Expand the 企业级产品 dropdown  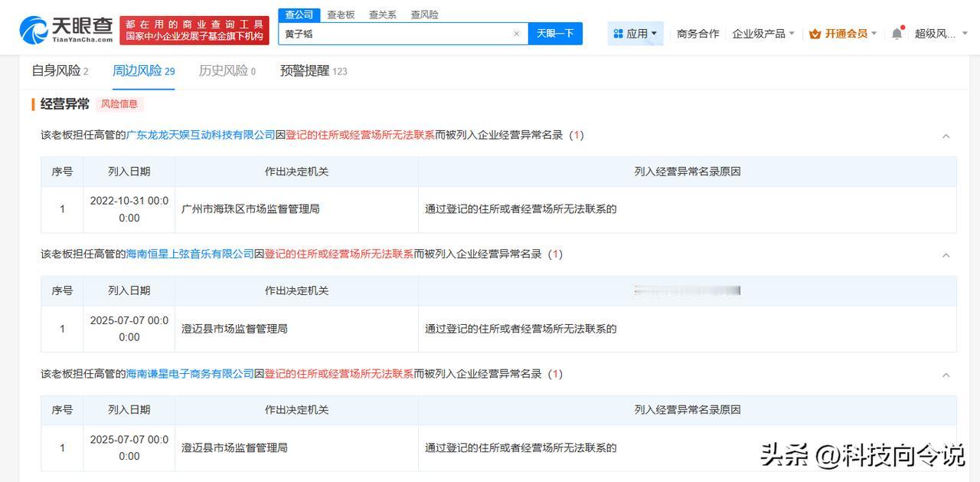[x=763, y=34]
